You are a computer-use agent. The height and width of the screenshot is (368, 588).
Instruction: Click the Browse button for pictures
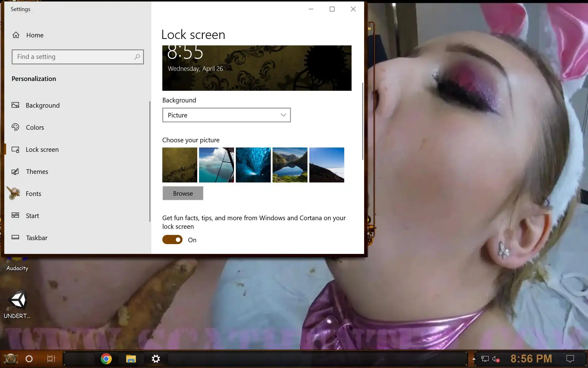click(x=183, y=193)
